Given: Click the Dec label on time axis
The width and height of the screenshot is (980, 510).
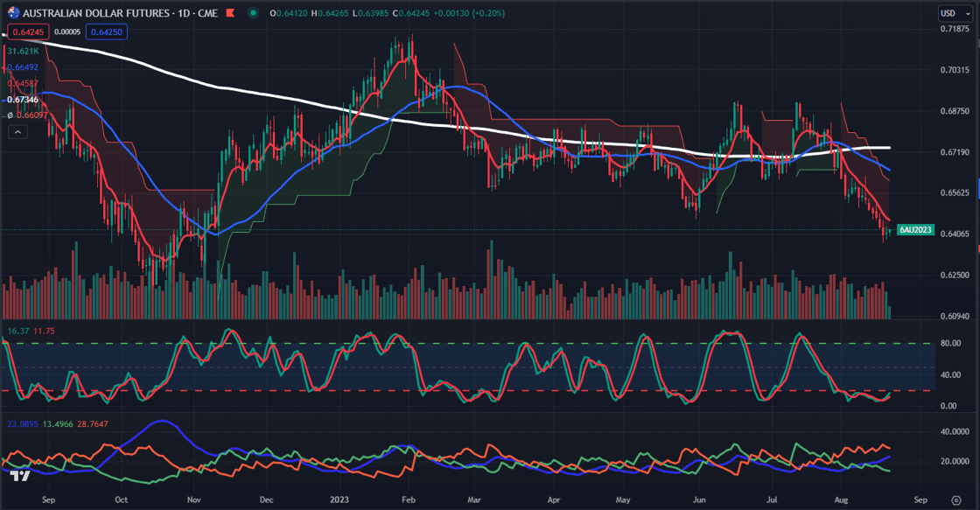Looking at the screenshot, I should pos(266,500).
